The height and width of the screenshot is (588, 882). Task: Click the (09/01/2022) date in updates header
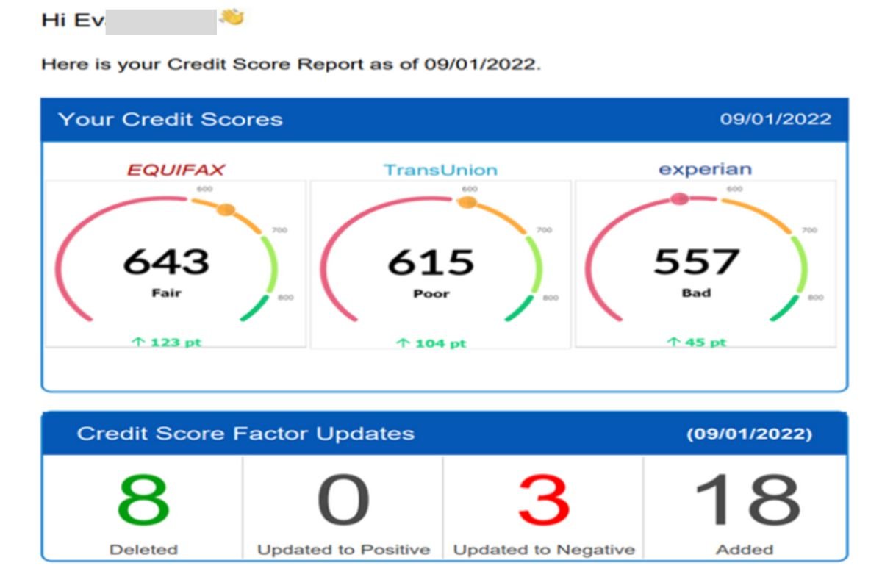pyautogui.click(x=750, y=434)
